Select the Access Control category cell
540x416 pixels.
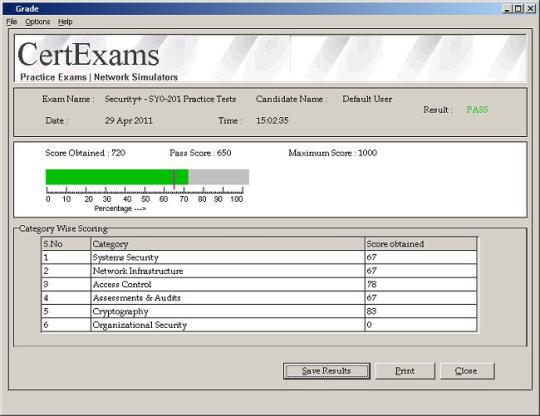click(x=228, y=284)
